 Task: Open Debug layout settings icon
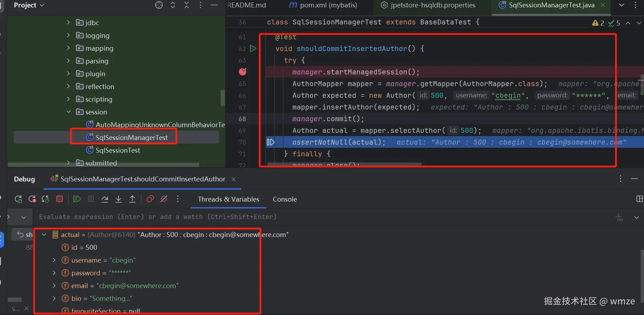(x=640, y=199)
